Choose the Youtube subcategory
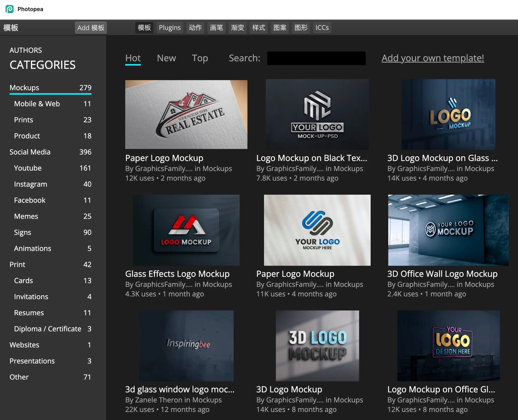This screenshot has width=518, height=420. point(28,168)
